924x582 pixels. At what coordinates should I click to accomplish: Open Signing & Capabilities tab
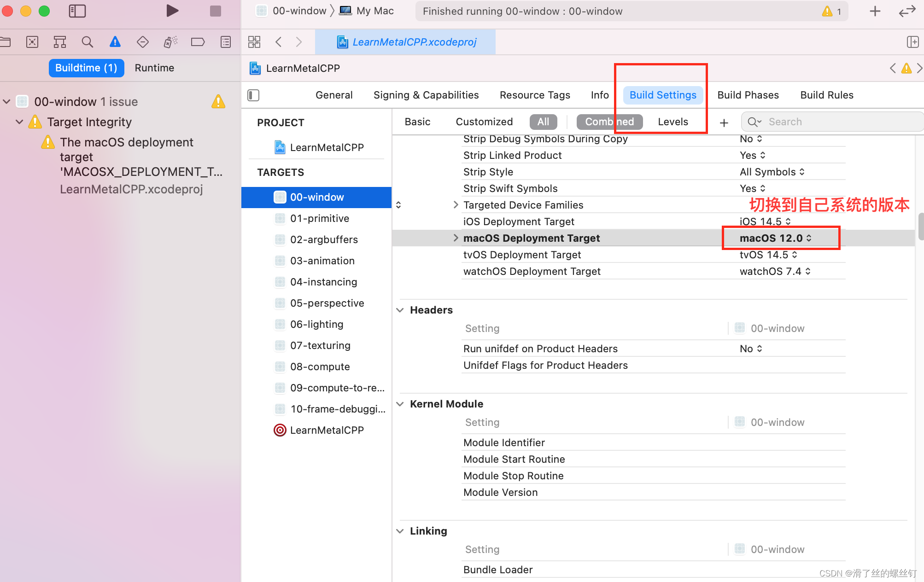click(426, 95)
